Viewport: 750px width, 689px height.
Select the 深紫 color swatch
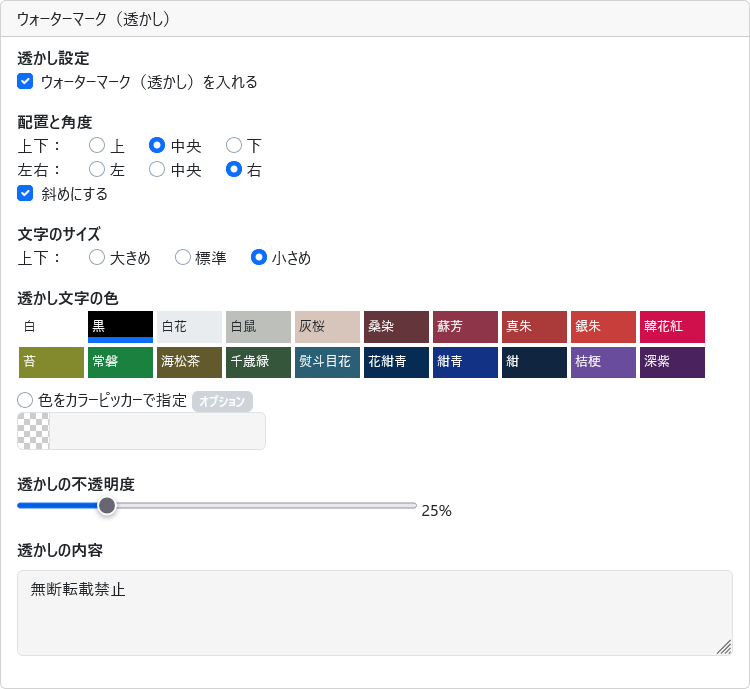pyautogui.click(x=672, y=362)
